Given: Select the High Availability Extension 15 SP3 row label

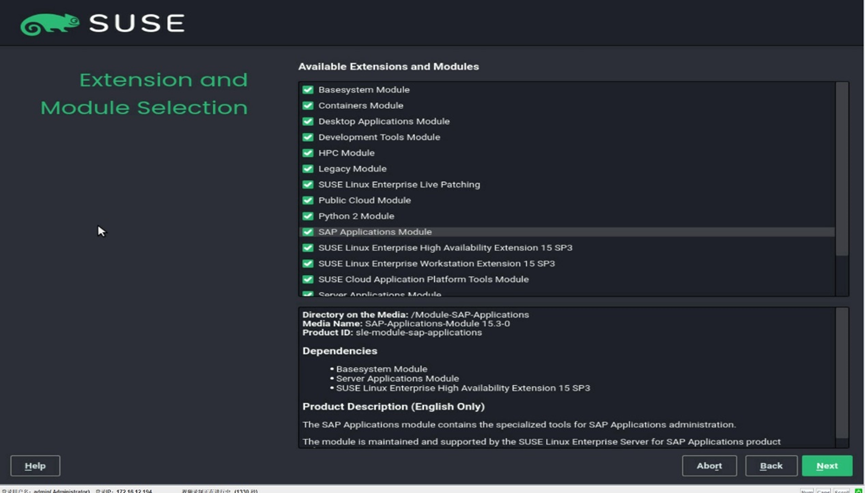Looking at the screenshot, I should pyautogui.click(x=445, y=248).
